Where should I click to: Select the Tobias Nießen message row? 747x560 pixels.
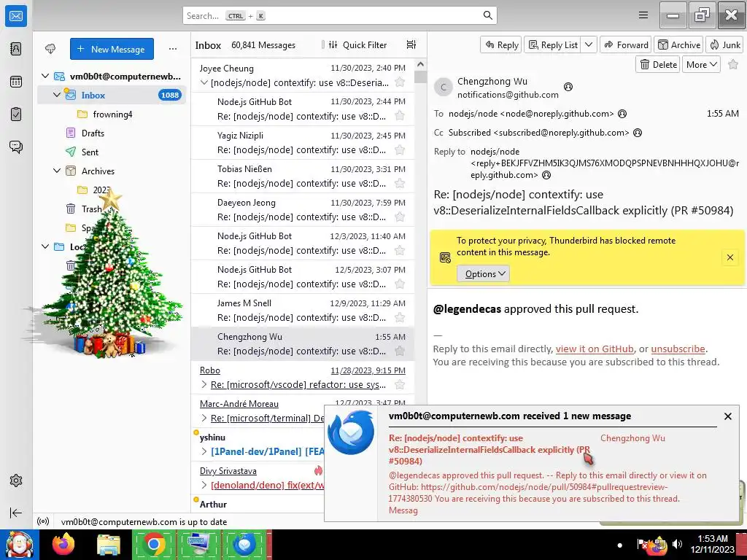pyautogui.click(x=303, y=176)
